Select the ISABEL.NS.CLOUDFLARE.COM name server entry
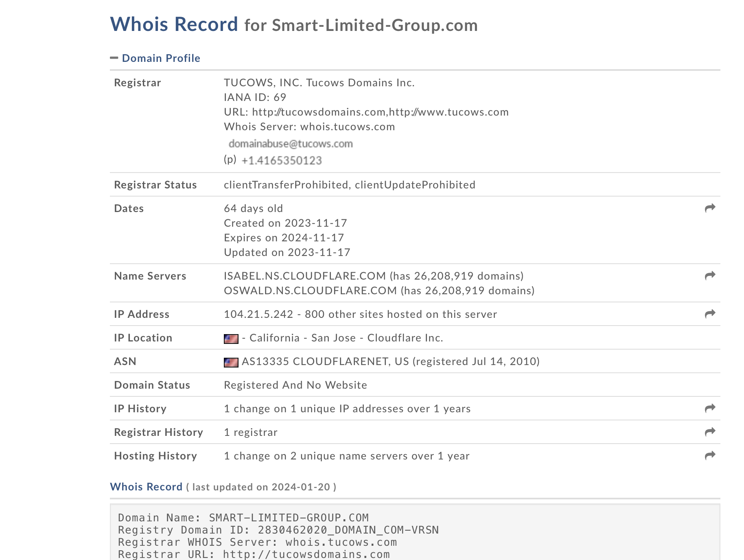 coord(305,276)
